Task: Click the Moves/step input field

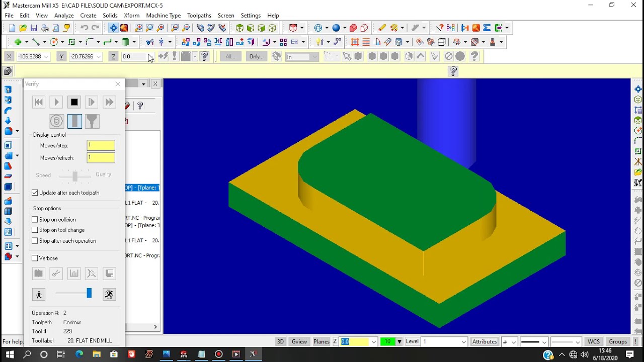Action: [x=101, y=145]
